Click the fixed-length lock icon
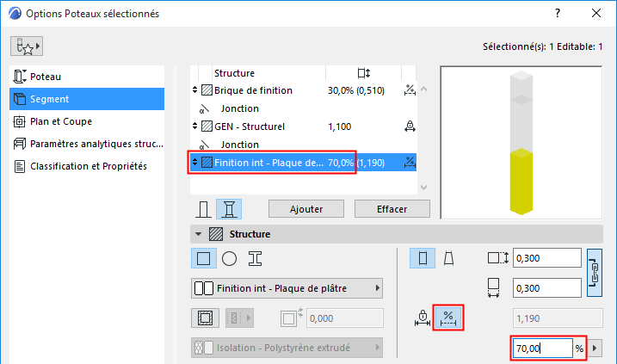This screenshot has width=617, height=364. pos(422,318)
